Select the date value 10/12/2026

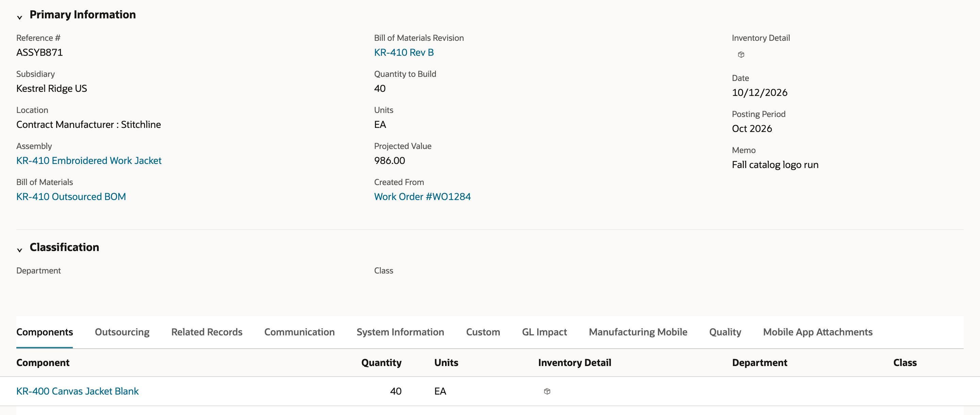pos(759,93)
